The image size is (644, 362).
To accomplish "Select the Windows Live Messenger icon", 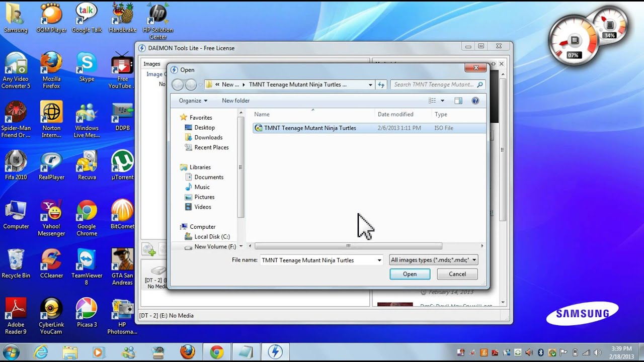I will tap(87, 120).
